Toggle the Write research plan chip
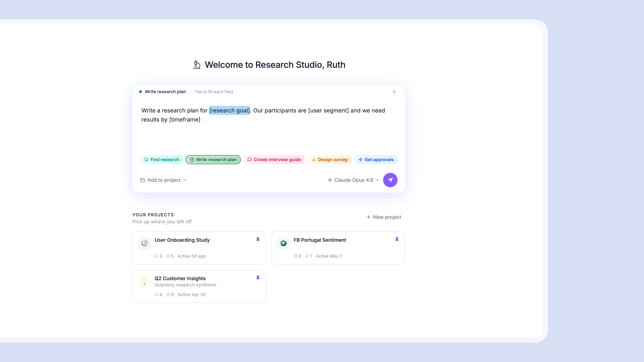Screen dimensions: 644x362 213,160
